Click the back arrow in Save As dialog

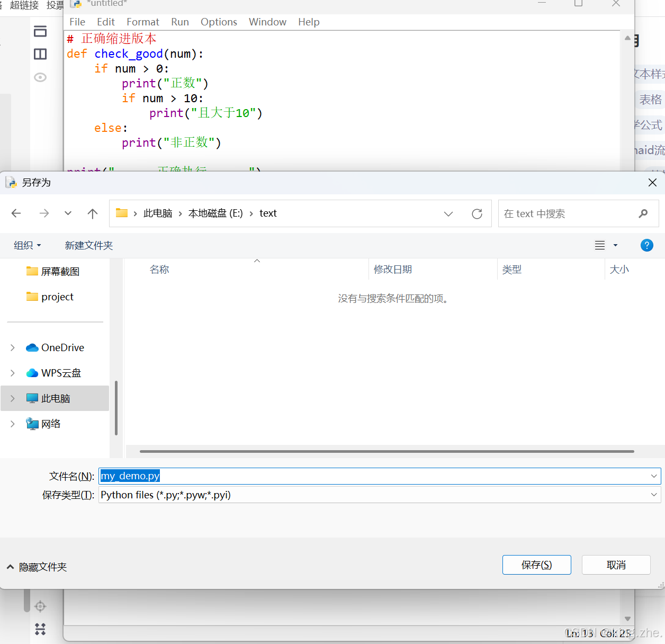16,213
